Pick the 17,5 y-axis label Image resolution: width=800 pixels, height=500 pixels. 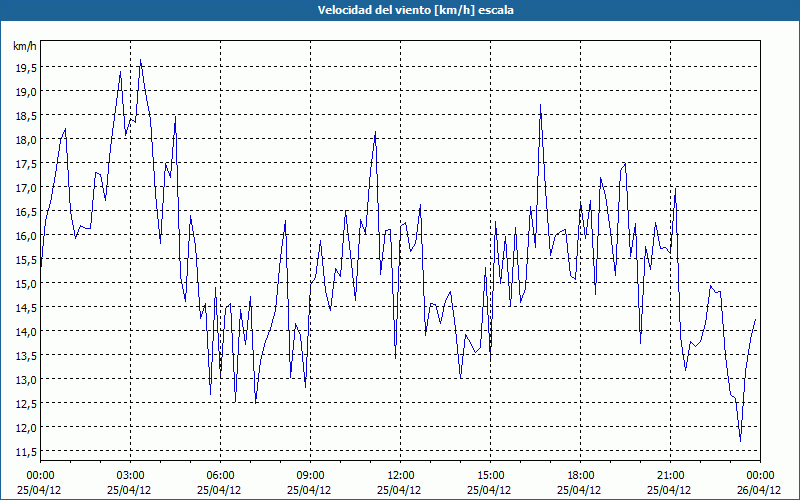pyautogui.click(x=25, y=163)
